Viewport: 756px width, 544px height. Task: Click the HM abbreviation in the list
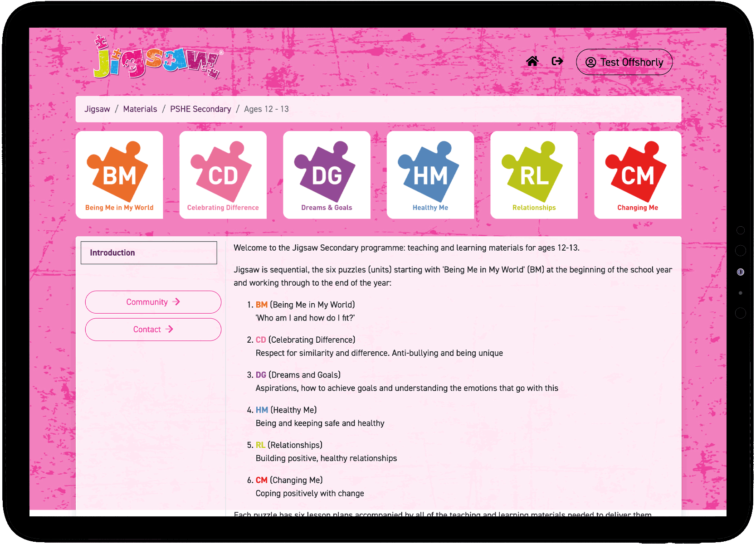262,410
